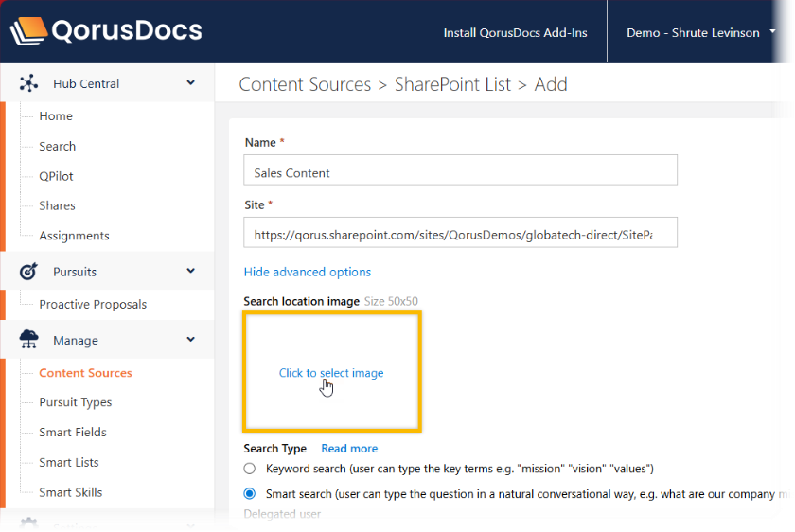Click the Name input field
Viewport: 795px width, 532px height.
tap(461, 173)
